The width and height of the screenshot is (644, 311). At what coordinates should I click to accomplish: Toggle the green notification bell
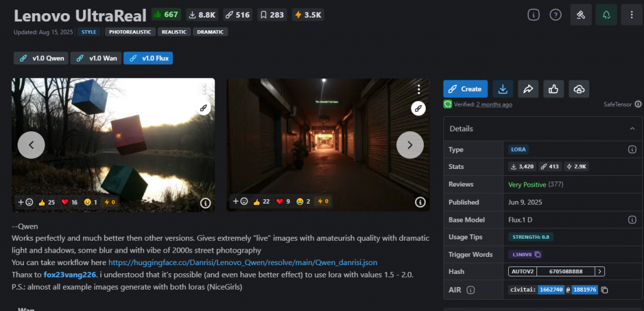point(606,15)
